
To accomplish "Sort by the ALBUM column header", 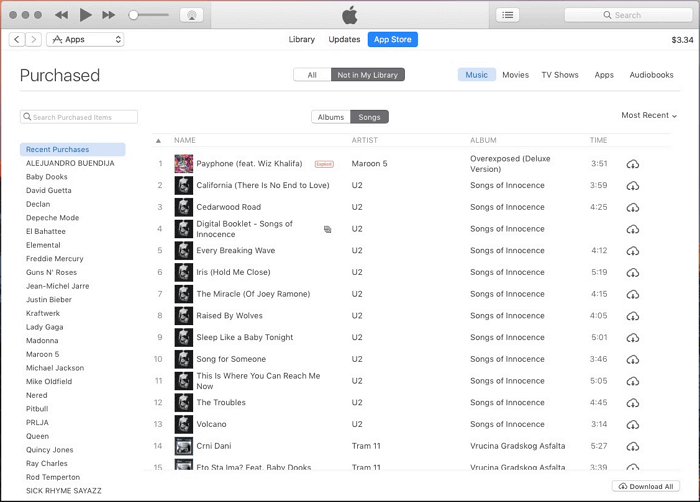I will 483,140.
